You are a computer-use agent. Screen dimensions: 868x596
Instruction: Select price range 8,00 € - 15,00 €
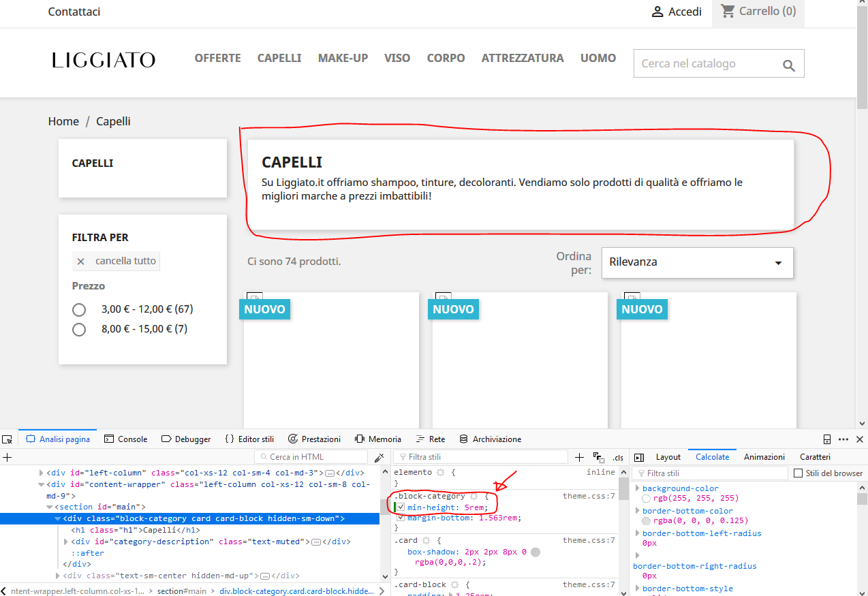point(79,330)
